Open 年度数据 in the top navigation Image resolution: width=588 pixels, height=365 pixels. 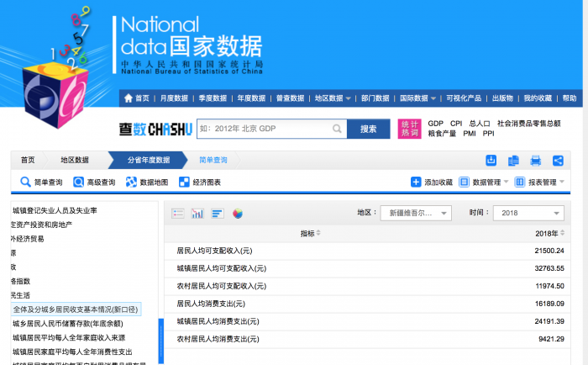pos(252,98)
